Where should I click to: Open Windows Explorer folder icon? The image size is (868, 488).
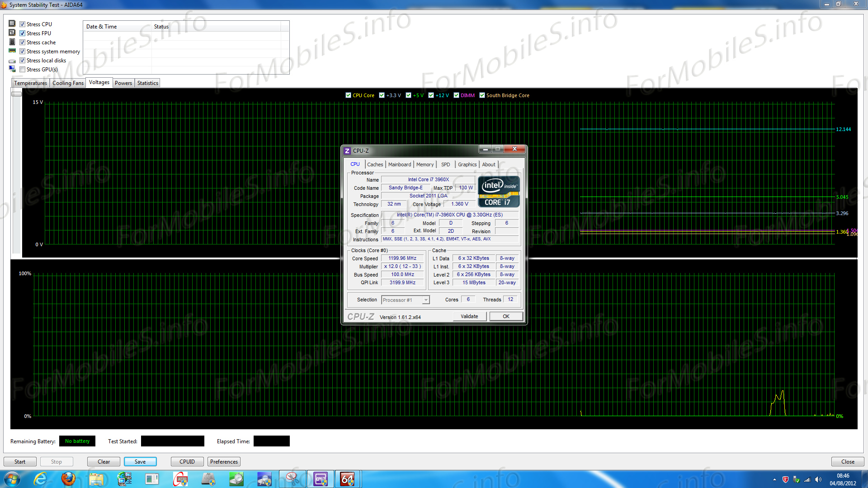[96, 479]
